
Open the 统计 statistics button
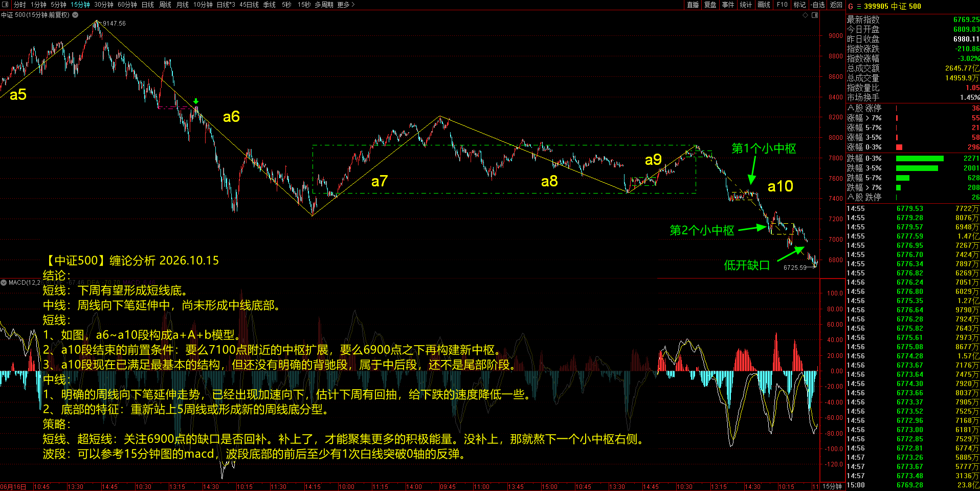(746, 5)
